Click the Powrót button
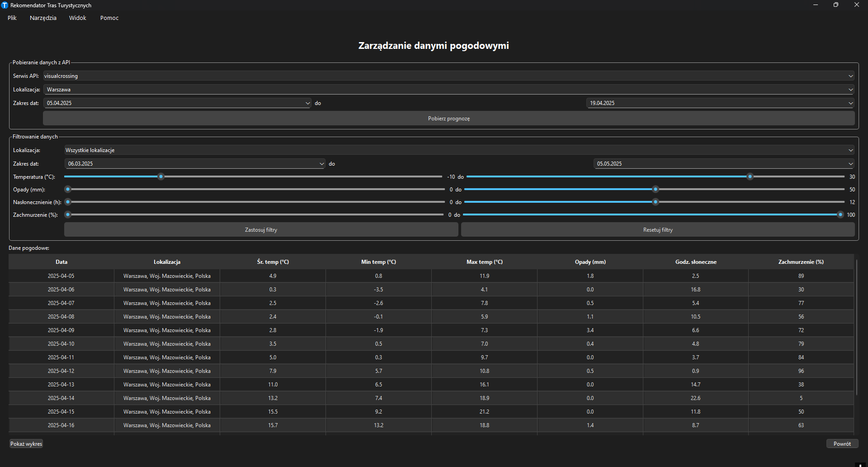The width and height of the screenshot is (868, 467). 842,444
